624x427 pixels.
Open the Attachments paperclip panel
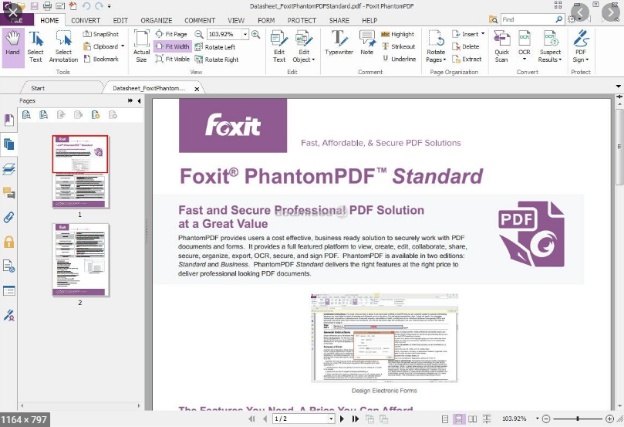(9, 218)
